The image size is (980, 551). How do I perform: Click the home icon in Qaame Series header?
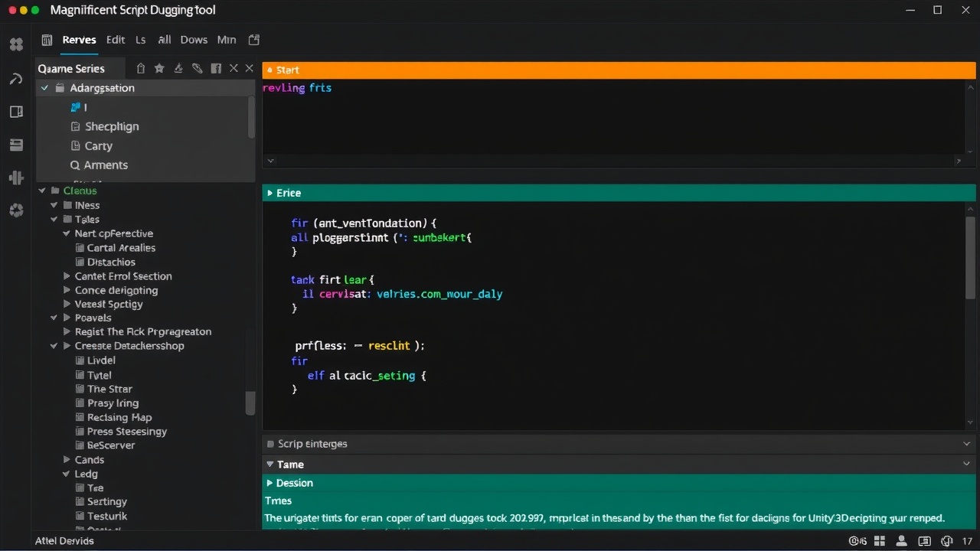pos(141,68)
